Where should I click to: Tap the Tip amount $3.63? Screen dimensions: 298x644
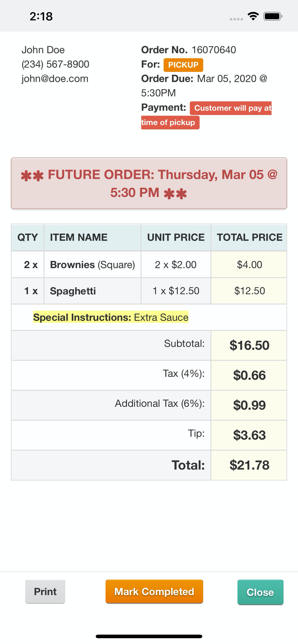click(x=249, y=435)
